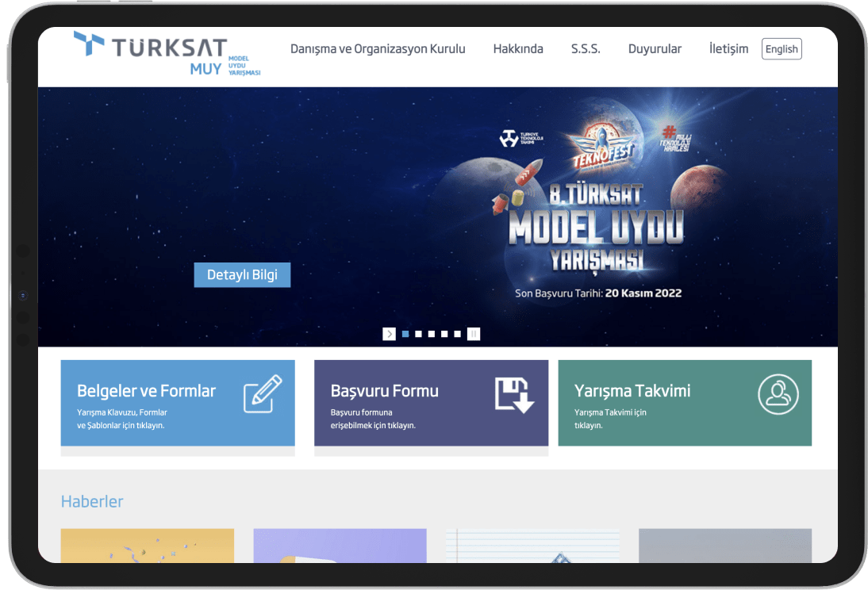This screenshot has width=868, height=590.
Task: Open Danışma ve Organizasyon Kurulu page
Action: tap(378, 48)
